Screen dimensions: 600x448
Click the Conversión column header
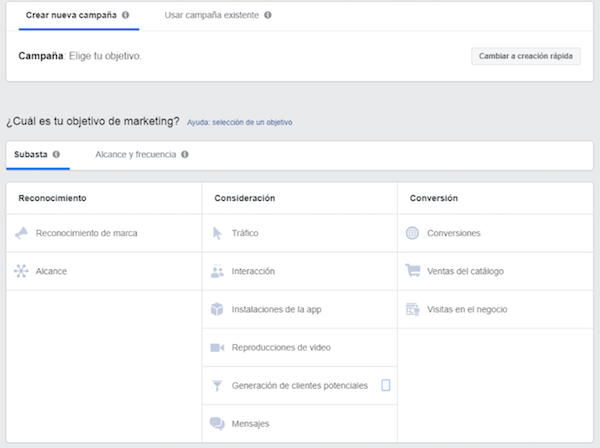(x=434, y=198)
